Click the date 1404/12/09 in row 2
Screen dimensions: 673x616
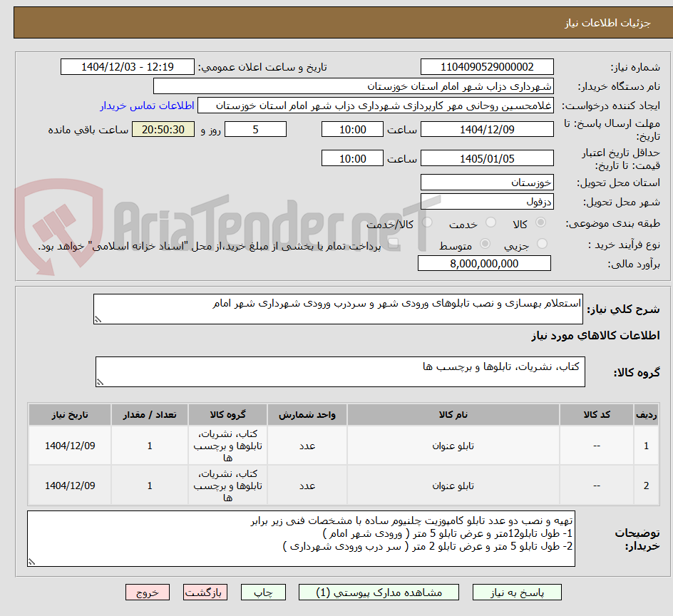(70, 486)
